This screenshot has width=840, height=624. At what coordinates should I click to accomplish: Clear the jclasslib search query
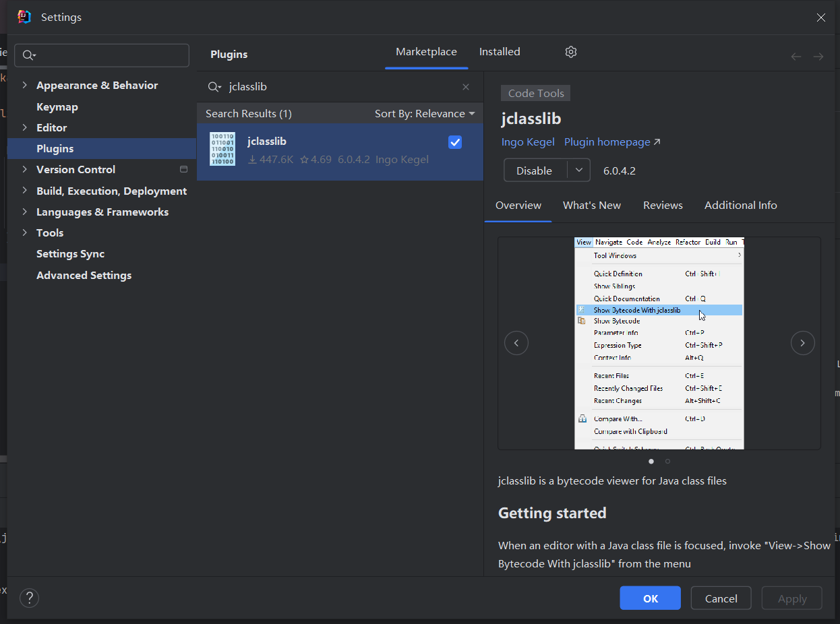coord(466,87)
